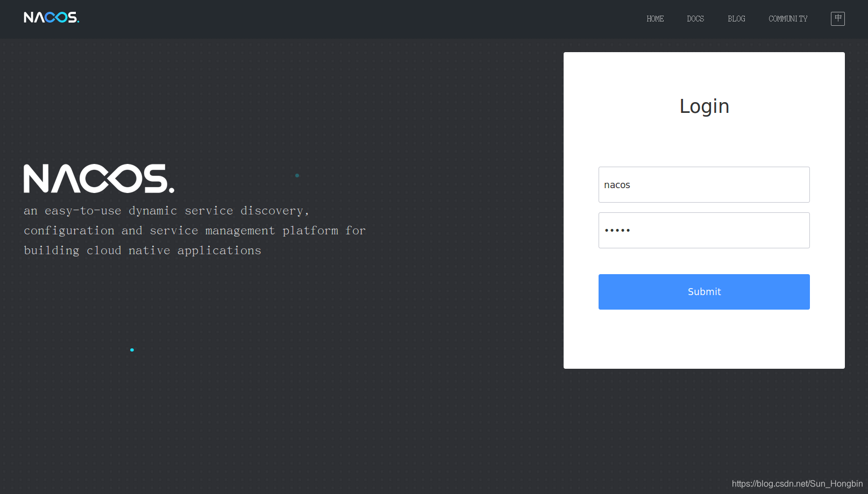Focus the password field
This screenshot has width=868, height=494.
click(704, 230)
